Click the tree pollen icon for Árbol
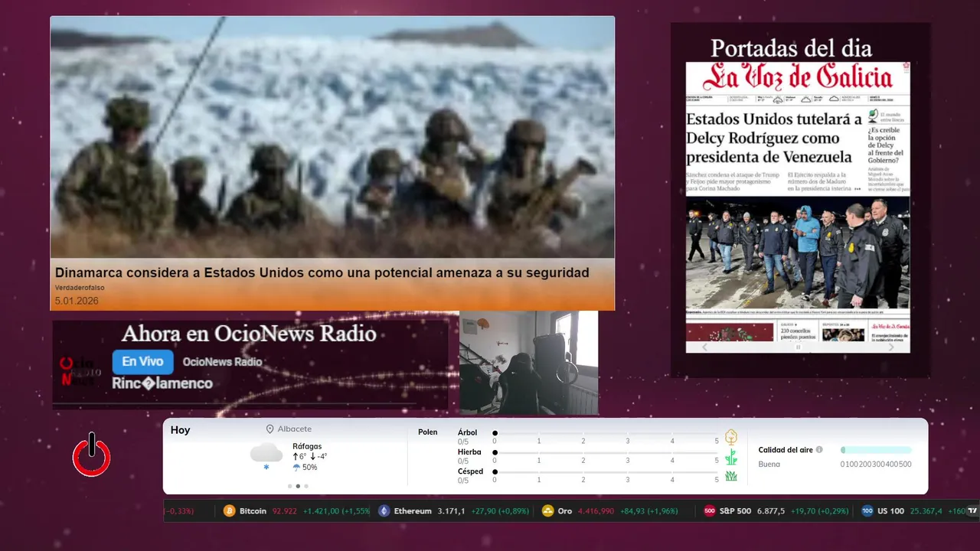 pos(730,437)
